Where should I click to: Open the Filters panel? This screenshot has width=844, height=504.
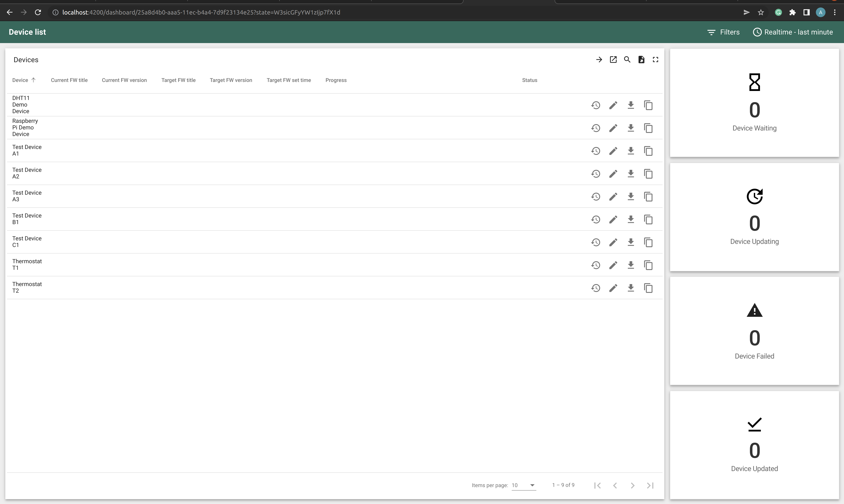tap(723, 32)
